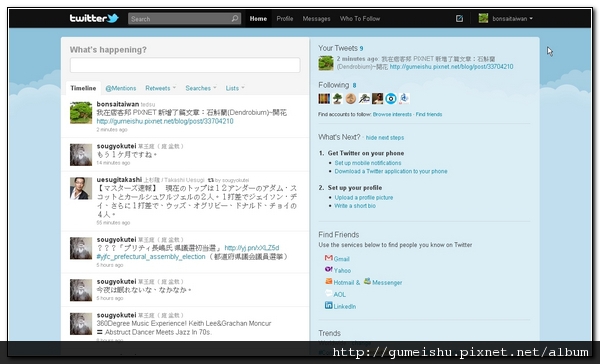Image resolution: width=600 pixels, height=364 pixels.
Task: Click the Messenger icon under Find Friends
Action: (367, 281)
